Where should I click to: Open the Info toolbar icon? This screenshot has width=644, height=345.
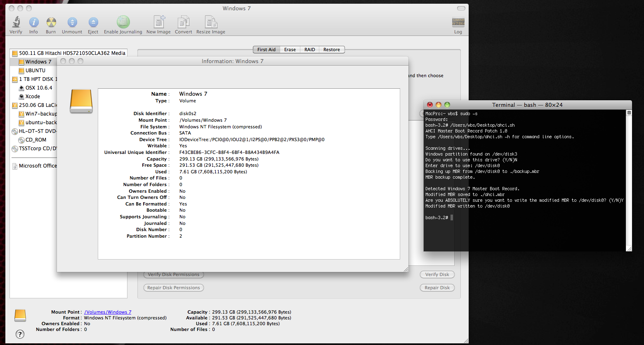[34, 25]
